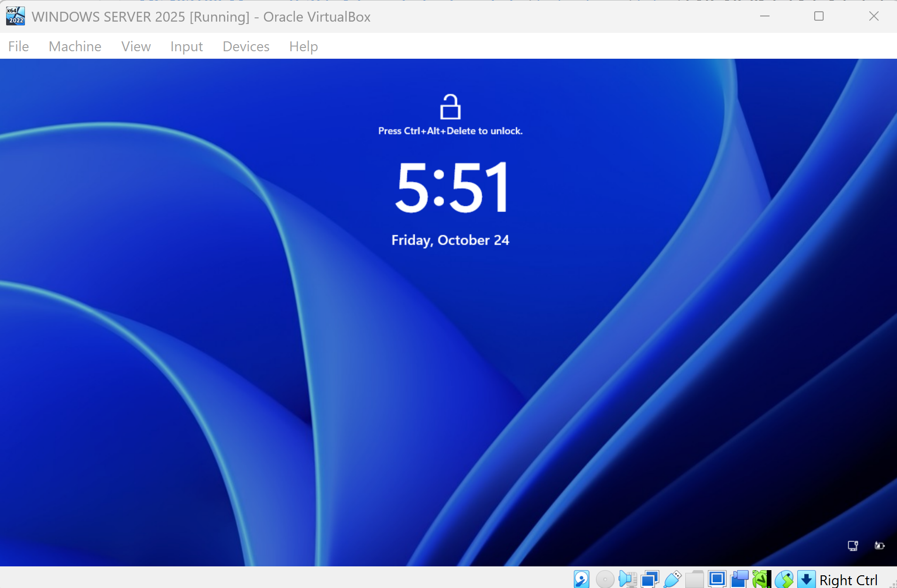Click the VirtualBox window title icon
The height and width of the screenshot is (588, 897).
[15, 16]
